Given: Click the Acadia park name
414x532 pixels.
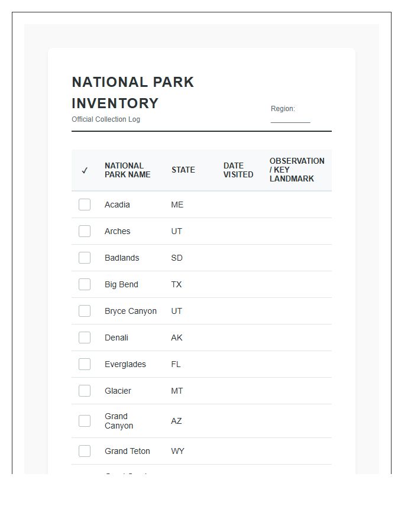Looking at the screenshot, I should pos(117,205).
